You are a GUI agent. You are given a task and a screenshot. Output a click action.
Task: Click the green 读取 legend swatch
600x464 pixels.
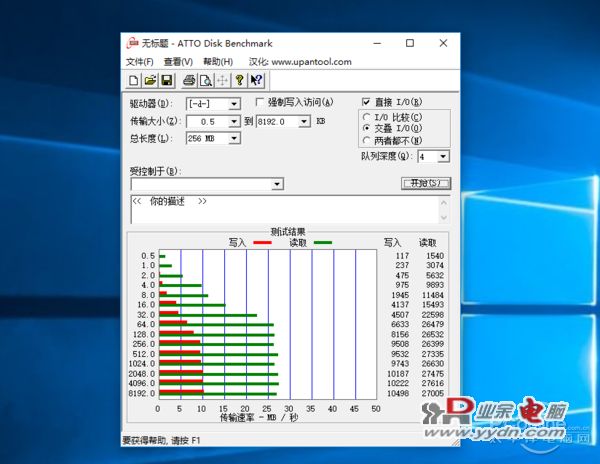click(323, 243)
